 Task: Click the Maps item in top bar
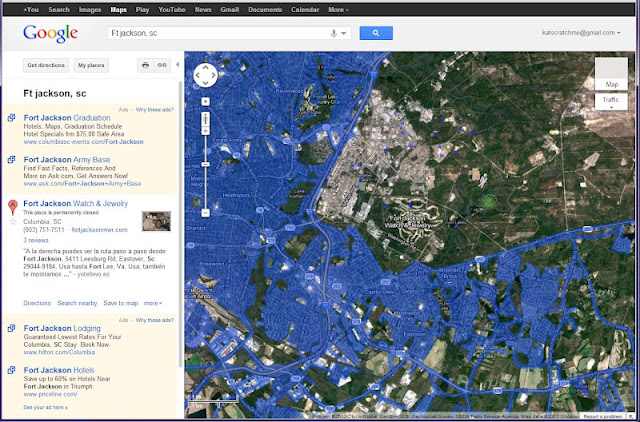click(x=118, y=9)
